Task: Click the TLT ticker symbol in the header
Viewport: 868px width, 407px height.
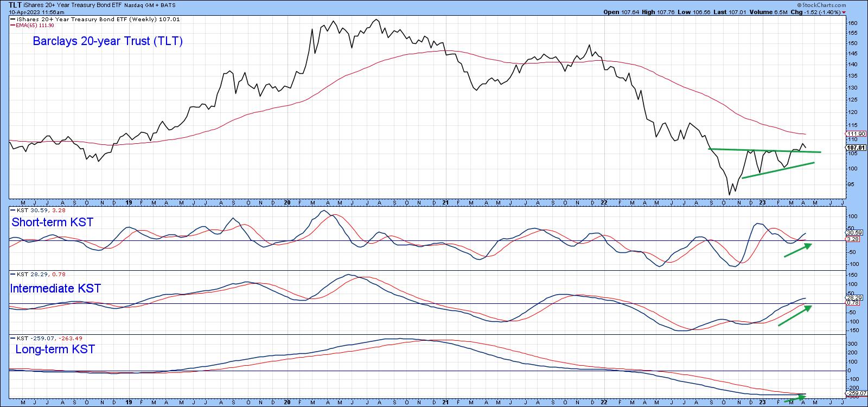Action: (15, 4)
